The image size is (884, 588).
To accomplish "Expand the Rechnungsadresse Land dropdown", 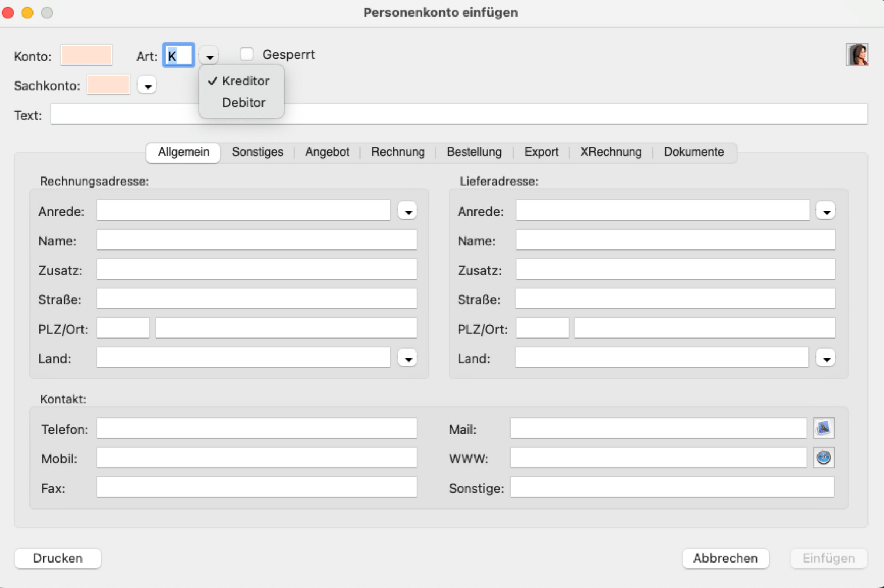I will point(407,358).
